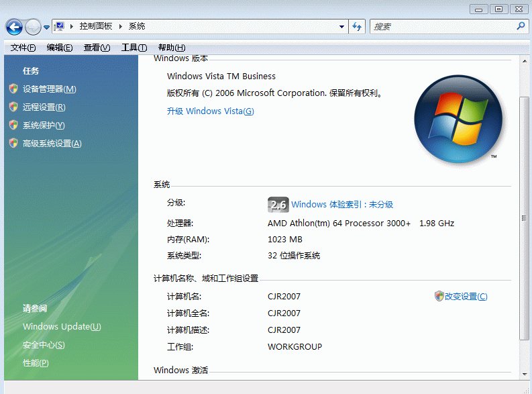Click the magnifier search icon

coord(521,26)
